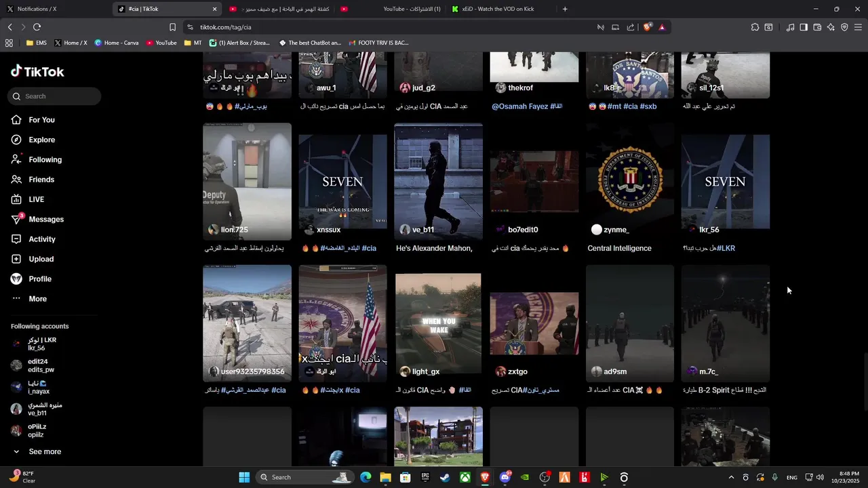Open xnssux SEVEN video thumbnail
This screenshot has height=488, width=868.
point(342,182)
